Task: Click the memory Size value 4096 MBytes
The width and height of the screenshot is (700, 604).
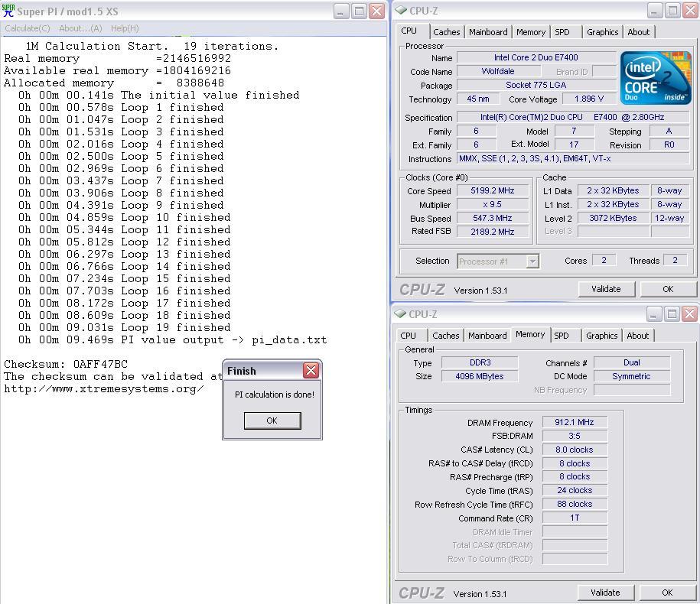Action: pos(480,376)
